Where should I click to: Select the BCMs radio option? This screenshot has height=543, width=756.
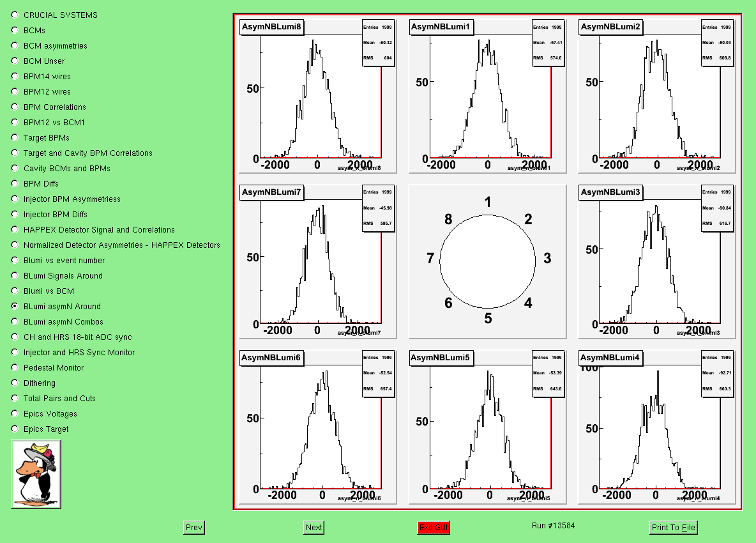tap(15, 31)
